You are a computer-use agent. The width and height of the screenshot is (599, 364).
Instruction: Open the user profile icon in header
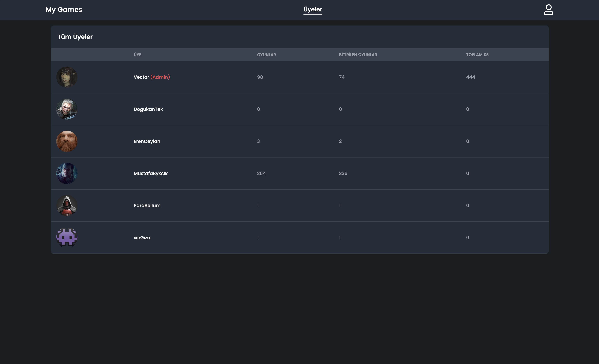click(x=548, y=10)
